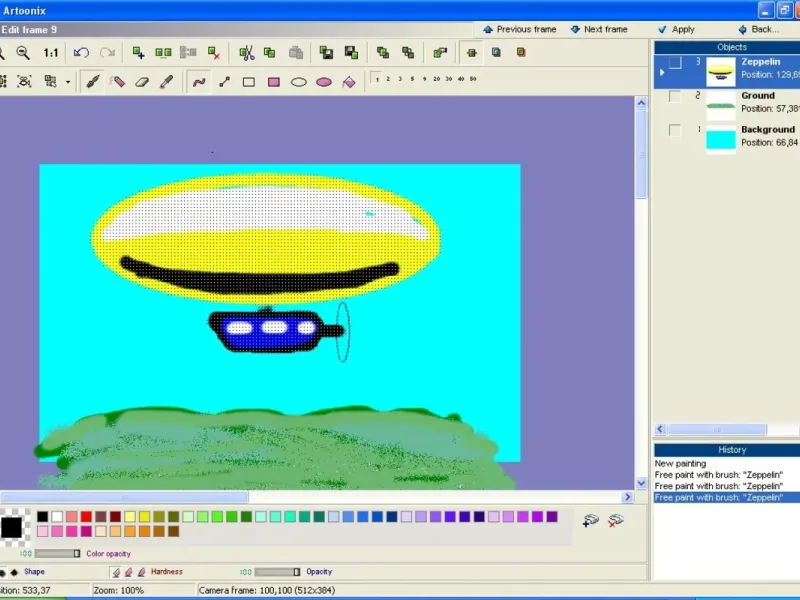
Task: Select the flood fill bucket tool
Action: click(x=349, y=82)
